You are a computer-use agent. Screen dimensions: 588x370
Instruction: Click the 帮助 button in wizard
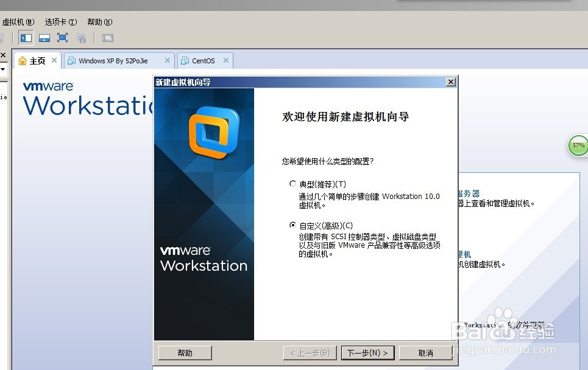tap(185, 353)
